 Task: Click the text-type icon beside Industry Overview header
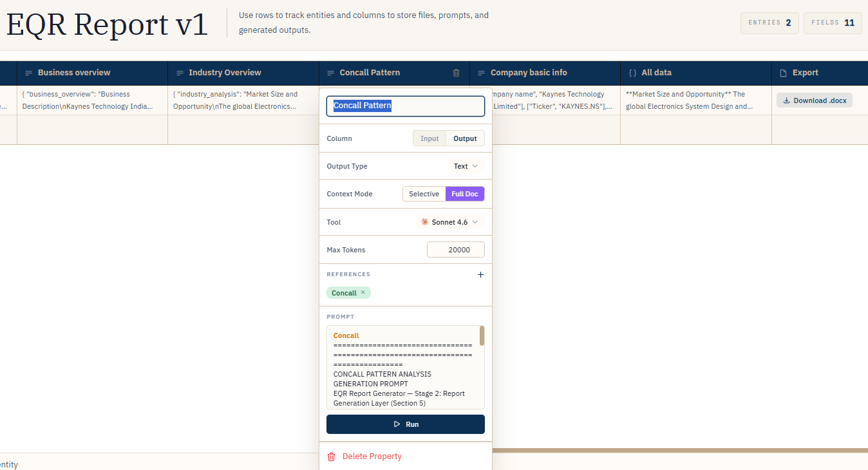pyautogui.click(x=180, y=73)
